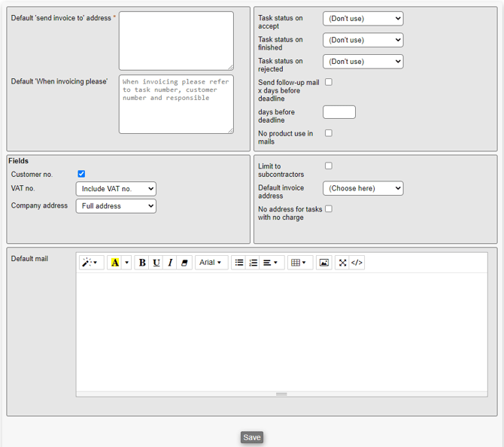Toggle italic formatting in mail editor

coord(171,263)
